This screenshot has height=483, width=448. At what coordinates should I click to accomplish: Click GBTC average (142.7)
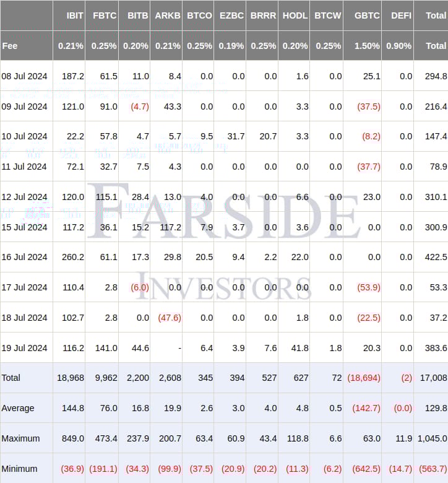tap(366, 408)
